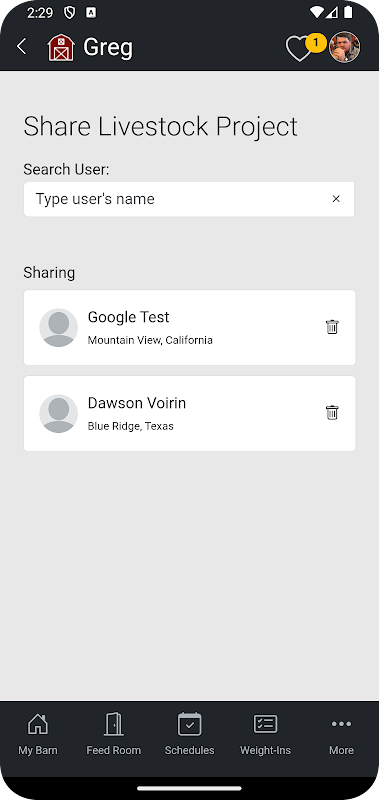
Task: Go to the Schedules tab
Action: (x=189, y=735)
